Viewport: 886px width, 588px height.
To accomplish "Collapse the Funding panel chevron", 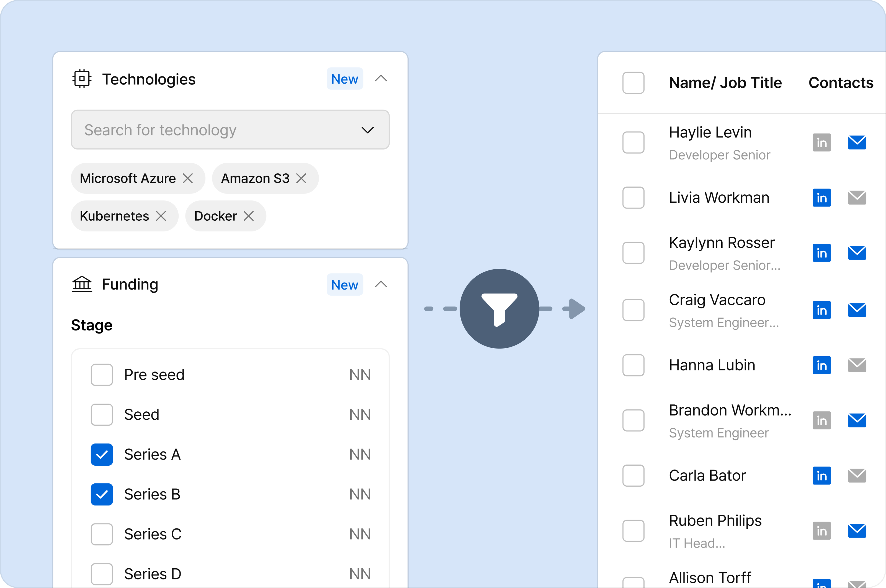I will [381, 284].
